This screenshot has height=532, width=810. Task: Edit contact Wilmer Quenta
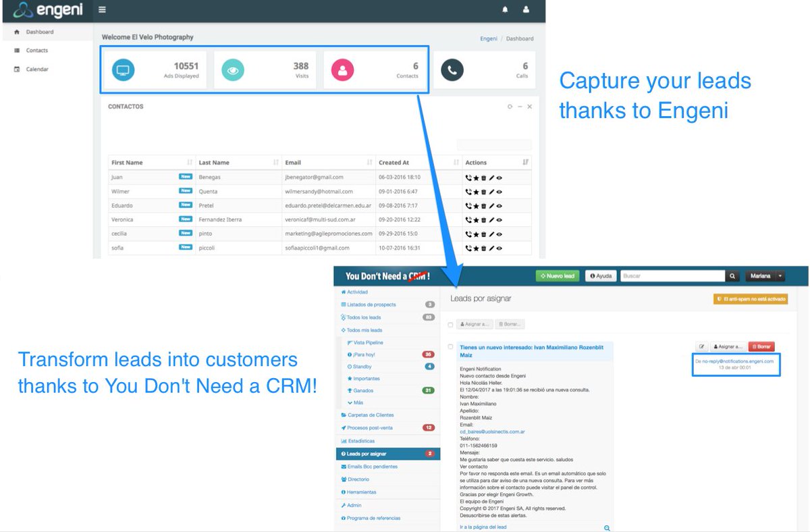click(x=491, y=192)
